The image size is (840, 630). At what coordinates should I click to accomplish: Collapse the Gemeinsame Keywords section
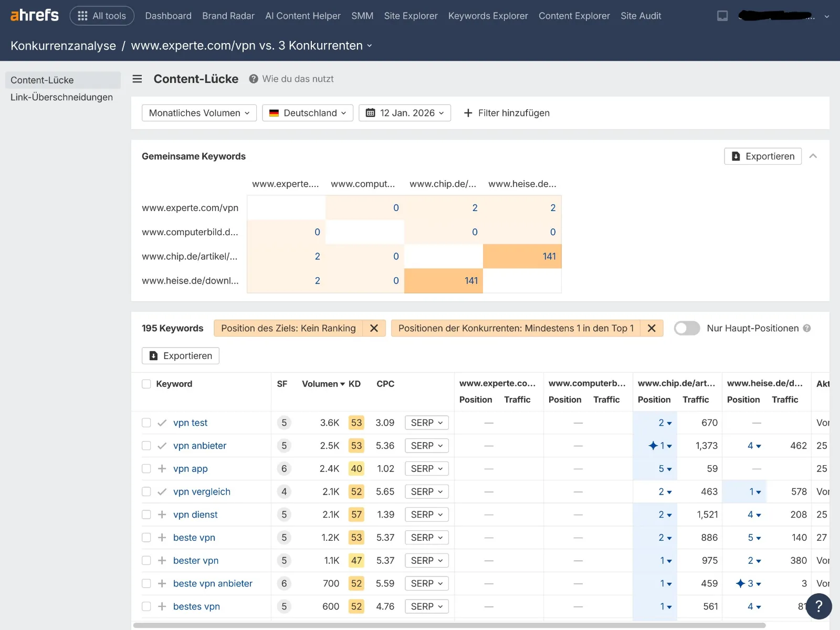pyautogui.click(x=813, y=156)
